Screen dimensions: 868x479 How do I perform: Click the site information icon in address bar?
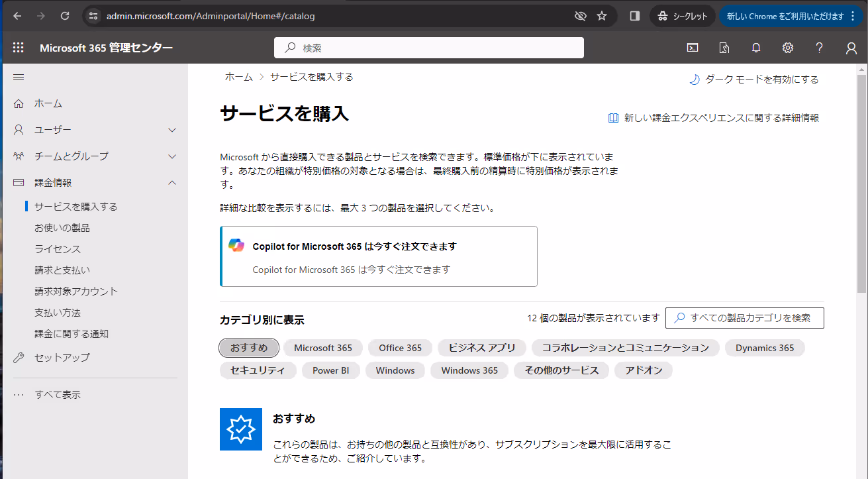[x=93, y=16]
